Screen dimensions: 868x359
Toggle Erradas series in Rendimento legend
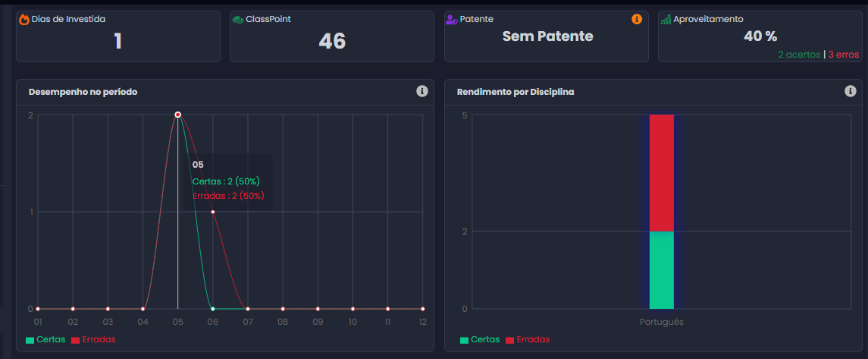(x=527, y=339)
